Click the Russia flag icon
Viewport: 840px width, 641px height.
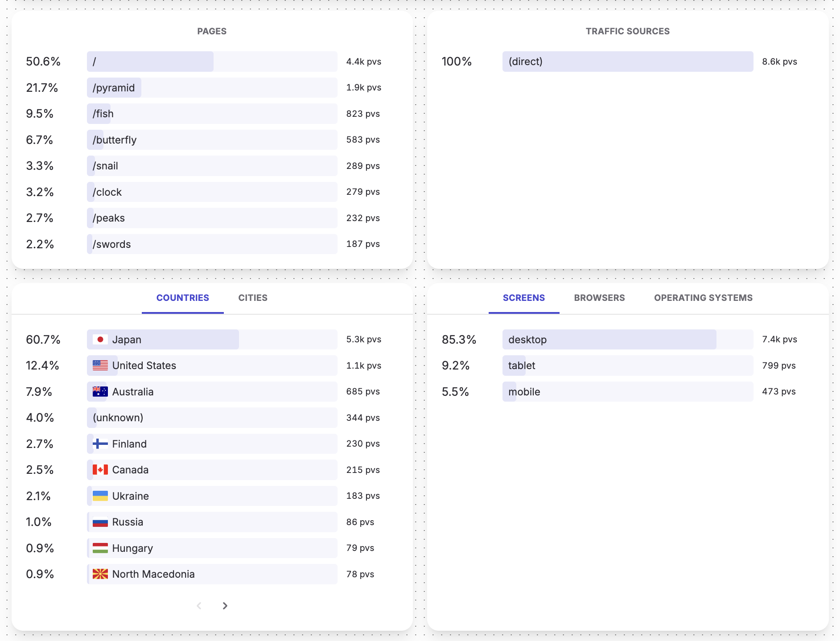(100, 522)
